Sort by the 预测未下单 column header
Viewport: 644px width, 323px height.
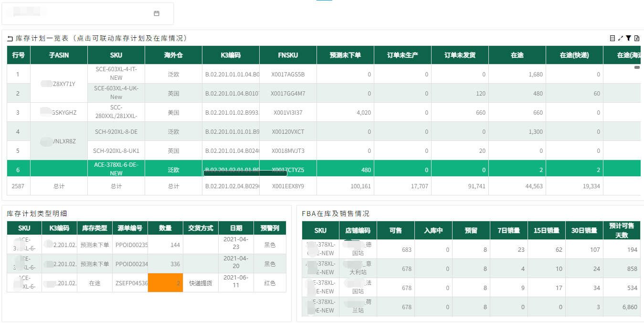(x=346, y=55)
